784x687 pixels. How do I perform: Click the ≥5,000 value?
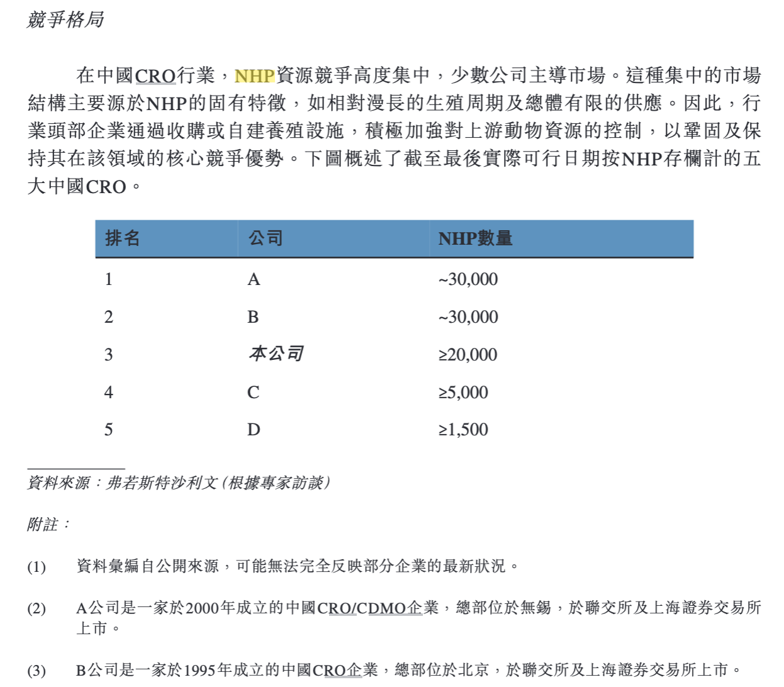(x=463, y=392)
